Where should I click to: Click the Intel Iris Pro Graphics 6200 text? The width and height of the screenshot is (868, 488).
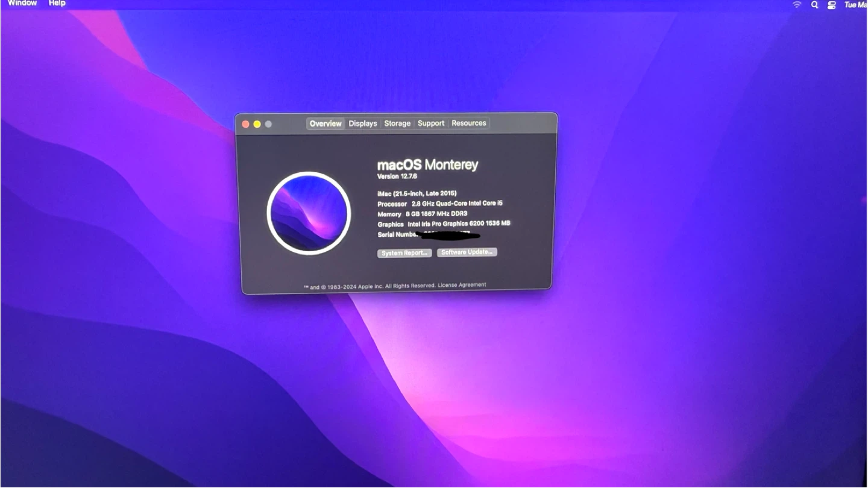459,224
